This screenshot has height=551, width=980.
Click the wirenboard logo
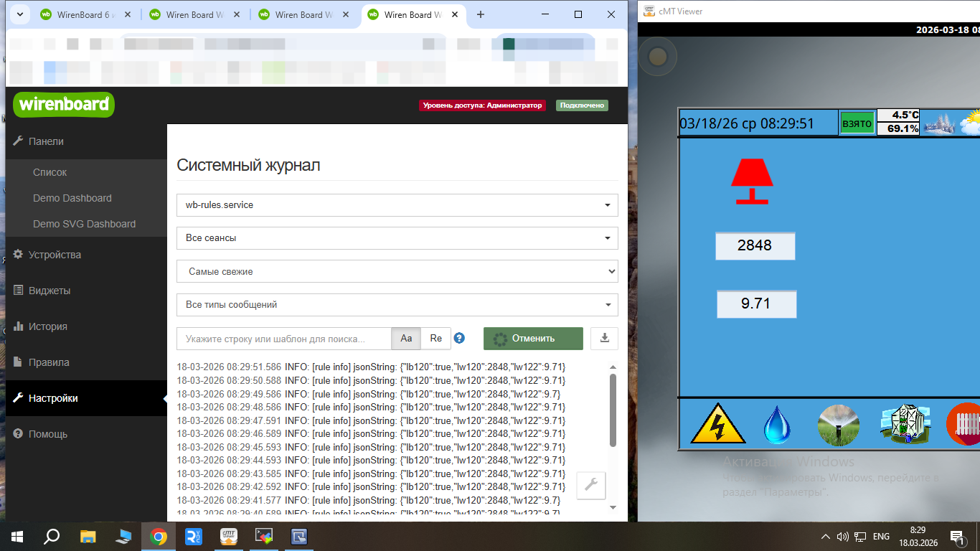64,105
